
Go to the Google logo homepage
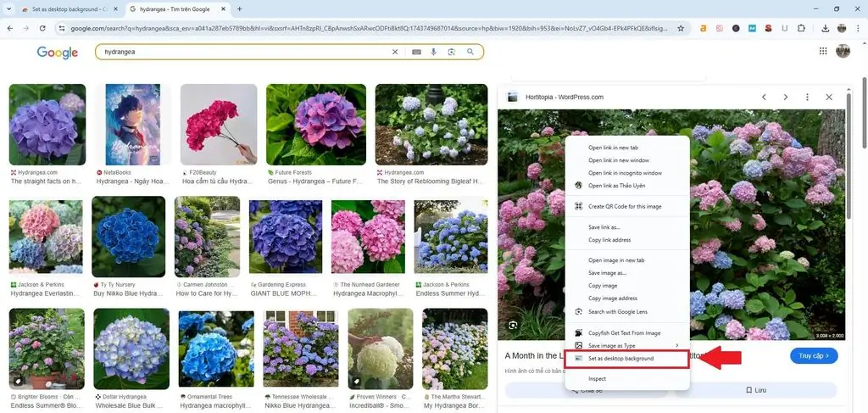click(x=58, y=53)
